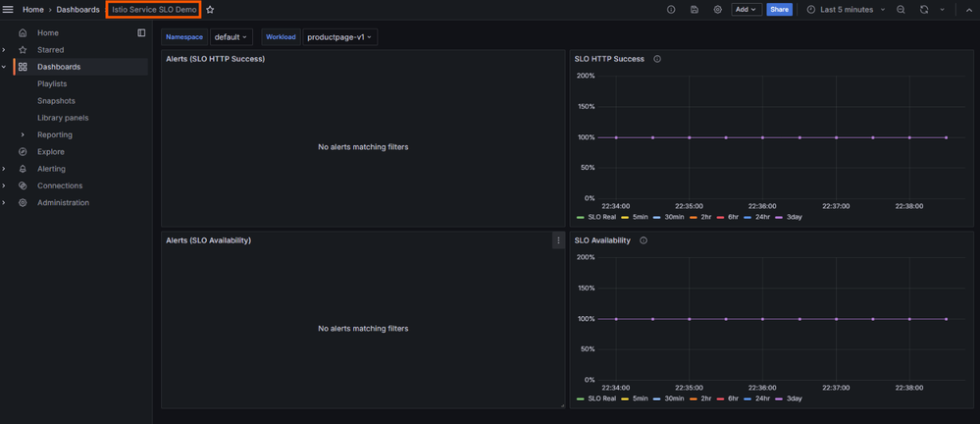Toggle 30min series in SLO HTTP Success legend
The width and height of the screenshot is (980, 424).
pos(674,217)
